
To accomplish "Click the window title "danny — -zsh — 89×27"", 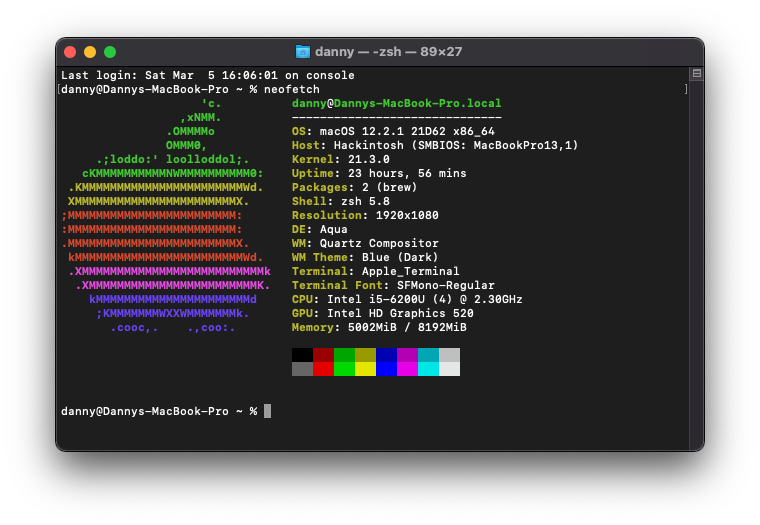I will coord(388,51).
